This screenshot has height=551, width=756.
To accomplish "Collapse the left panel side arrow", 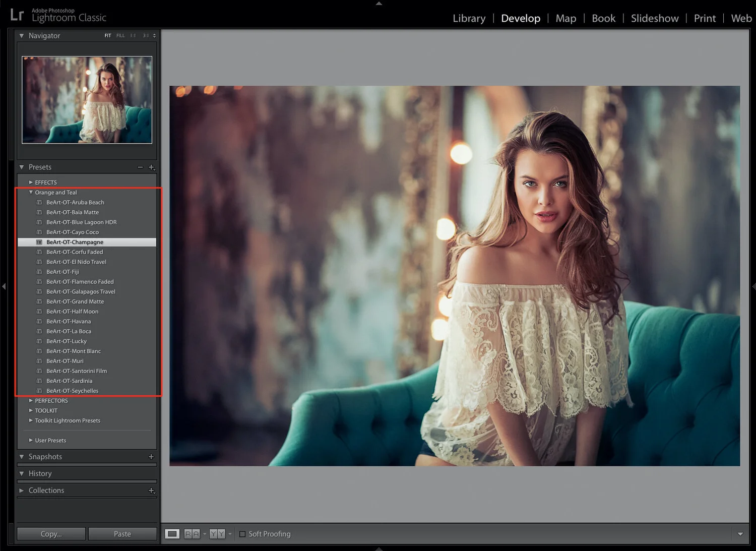I will coord(4,286).
